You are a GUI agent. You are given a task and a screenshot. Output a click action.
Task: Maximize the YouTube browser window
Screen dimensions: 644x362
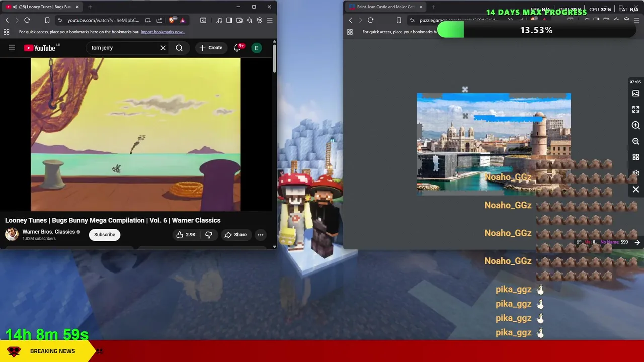pos(254,7)
